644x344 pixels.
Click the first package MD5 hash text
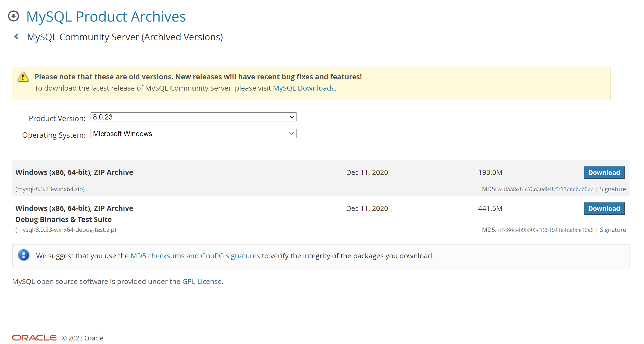546,190
